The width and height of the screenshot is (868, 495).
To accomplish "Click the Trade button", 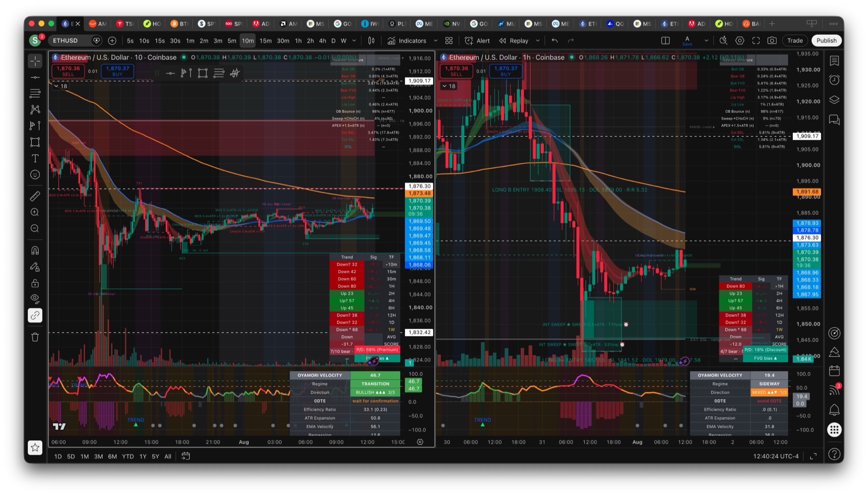I will (795, 40).
